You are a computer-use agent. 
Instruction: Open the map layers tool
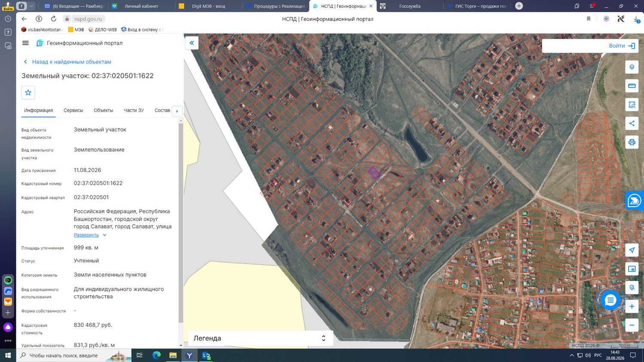click(632, 67)
